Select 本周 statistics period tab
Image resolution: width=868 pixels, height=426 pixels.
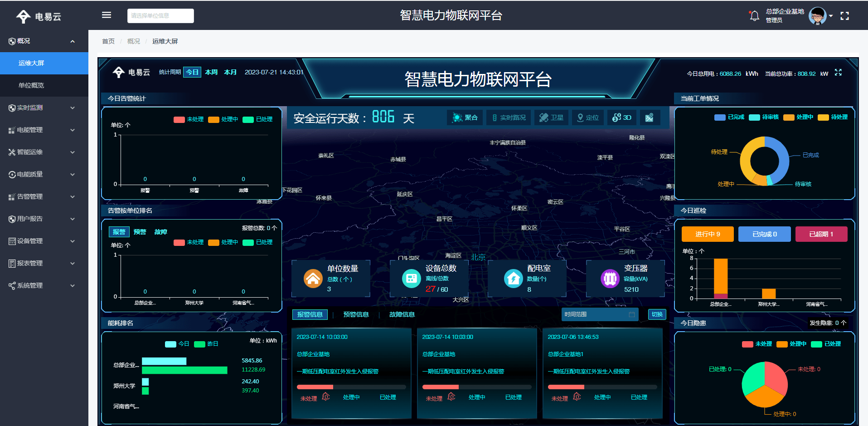210,72
